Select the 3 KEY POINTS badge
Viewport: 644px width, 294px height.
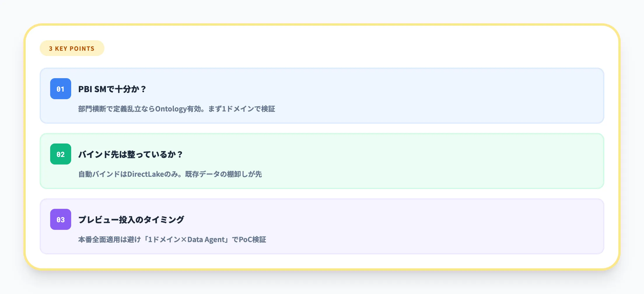72,48
